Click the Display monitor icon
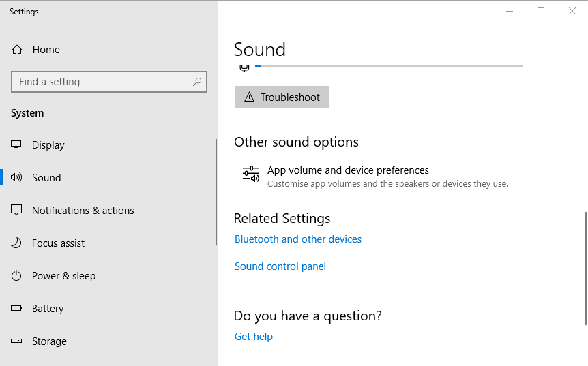 coord(17,145)
